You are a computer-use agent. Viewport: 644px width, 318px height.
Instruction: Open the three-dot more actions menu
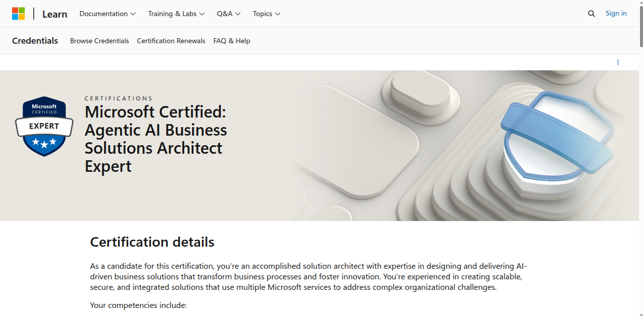[618, 62]
